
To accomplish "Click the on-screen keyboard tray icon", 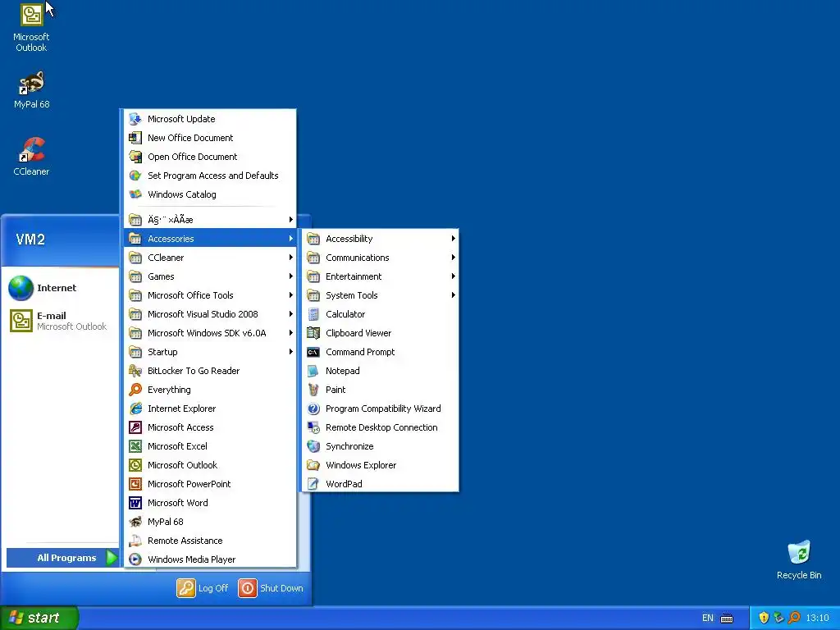I will point(727,619).
